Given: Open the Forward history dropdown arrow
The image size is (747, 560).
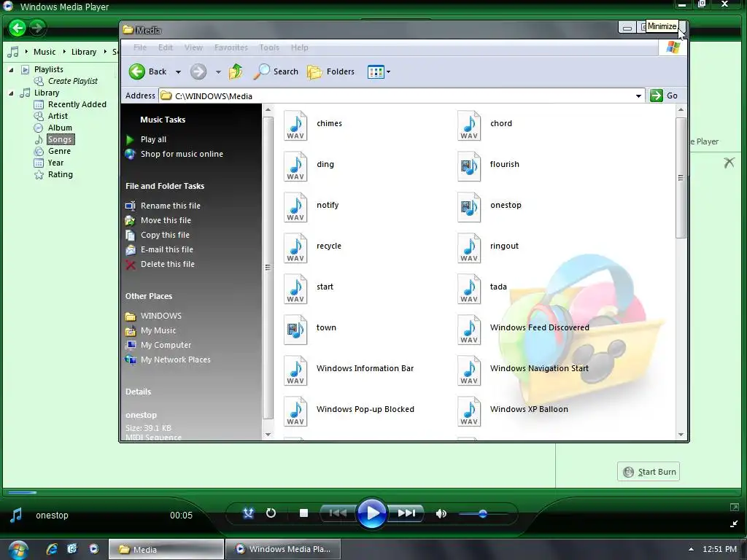Looking at the screenshot, I should [x=218, y=72].
